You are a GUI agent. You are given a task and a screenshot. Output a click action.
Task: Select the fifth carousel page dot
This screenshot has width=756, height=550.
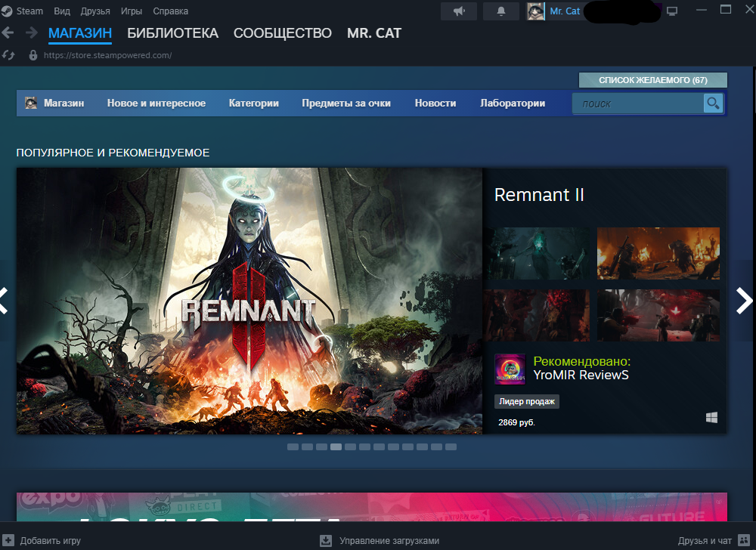click(x=351, y=447)
